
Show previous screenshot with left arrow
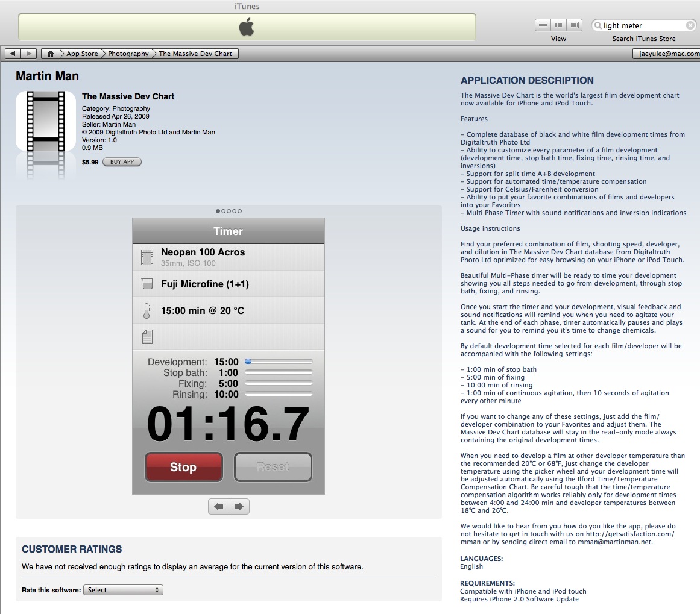tap(218, 507)
